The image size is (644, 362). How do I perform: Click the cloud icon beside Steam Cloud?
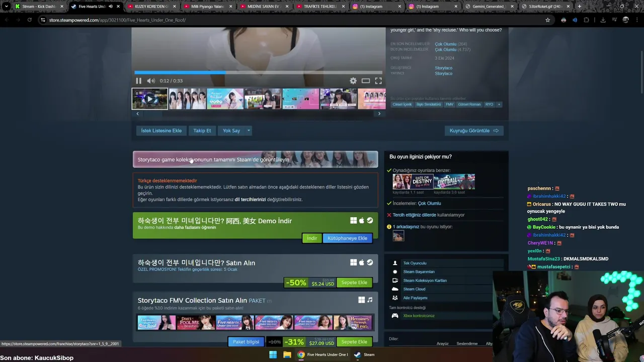[x=395, y=289]
